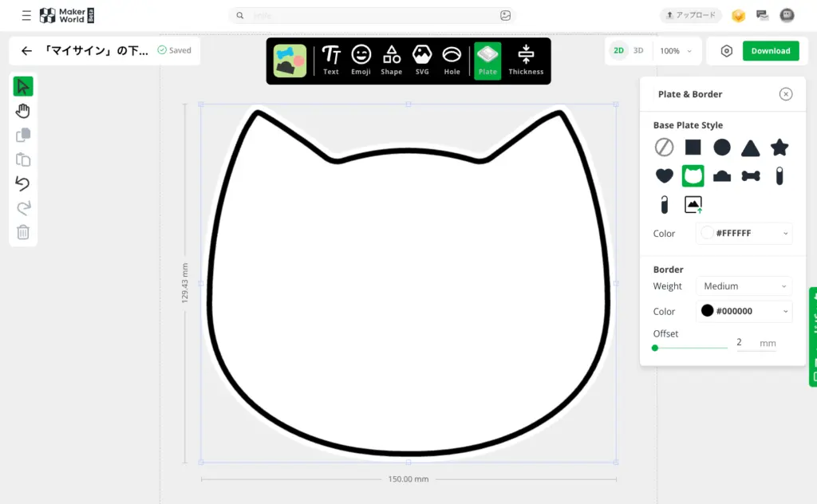The height and width of the screenshot is (504, 817).
Task: Go back using the left arrow
Action: 26,50
